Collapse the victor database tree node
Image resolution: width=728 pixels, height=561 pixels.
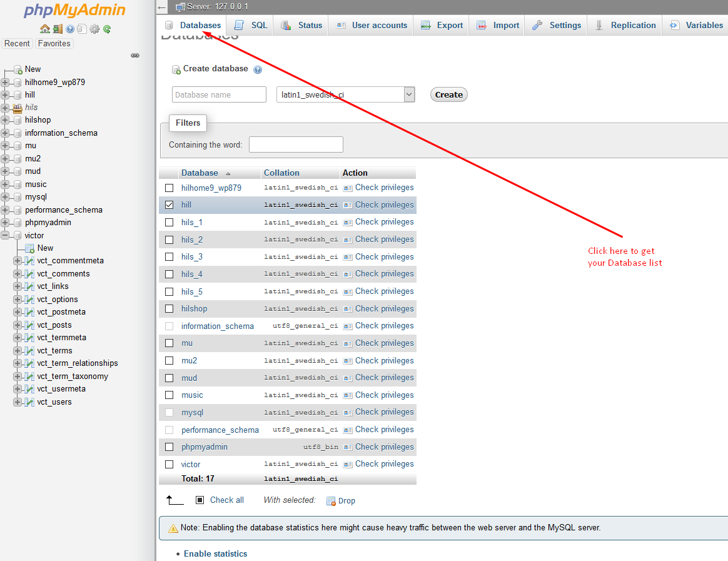tap(6, 236)
